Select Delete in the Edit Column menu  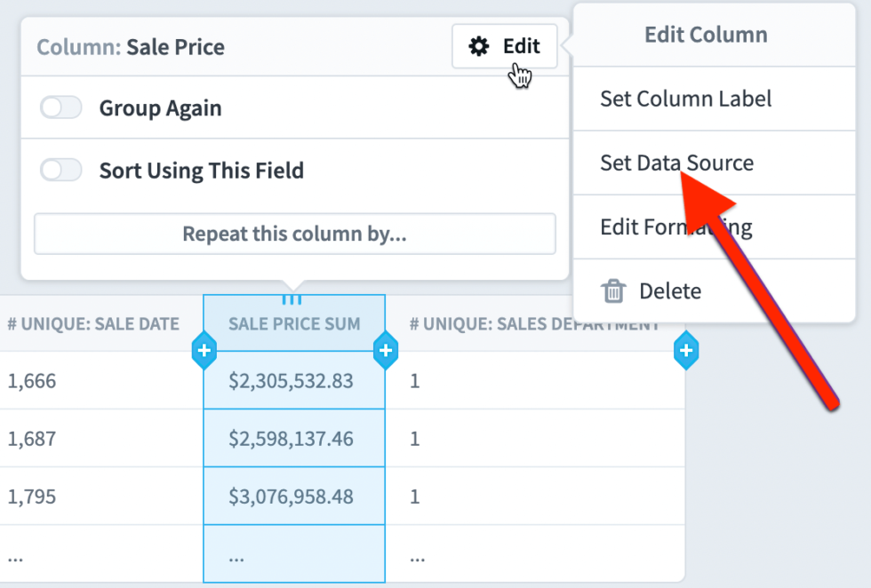pos(670,290)
